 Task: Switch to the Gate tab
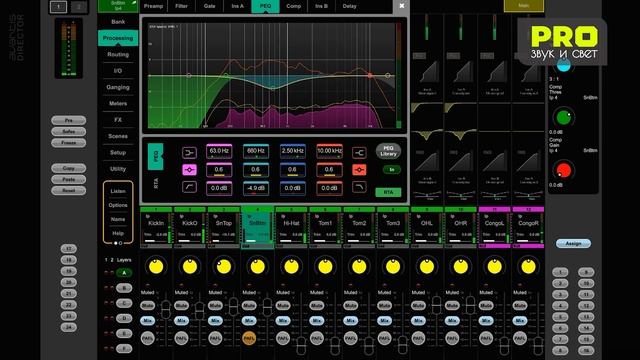(209, 6)
